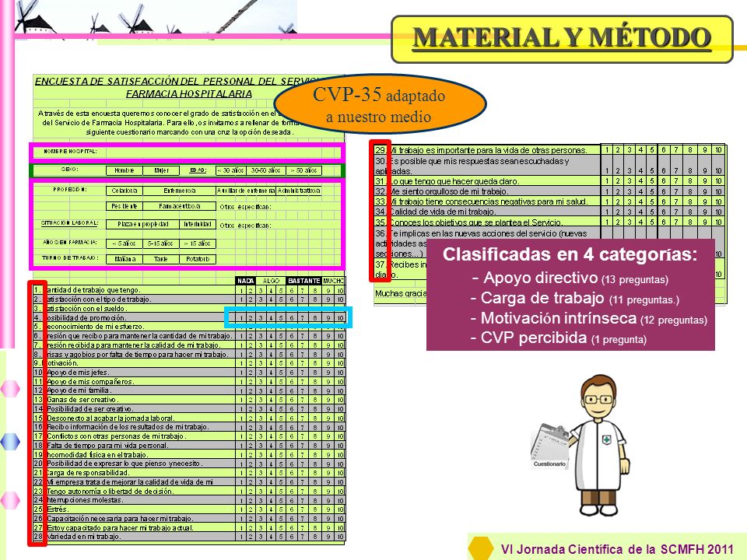Select the Auxiliar de enfermería box
747x560 pixels.
pyautogui.click(x=246, y=191)
